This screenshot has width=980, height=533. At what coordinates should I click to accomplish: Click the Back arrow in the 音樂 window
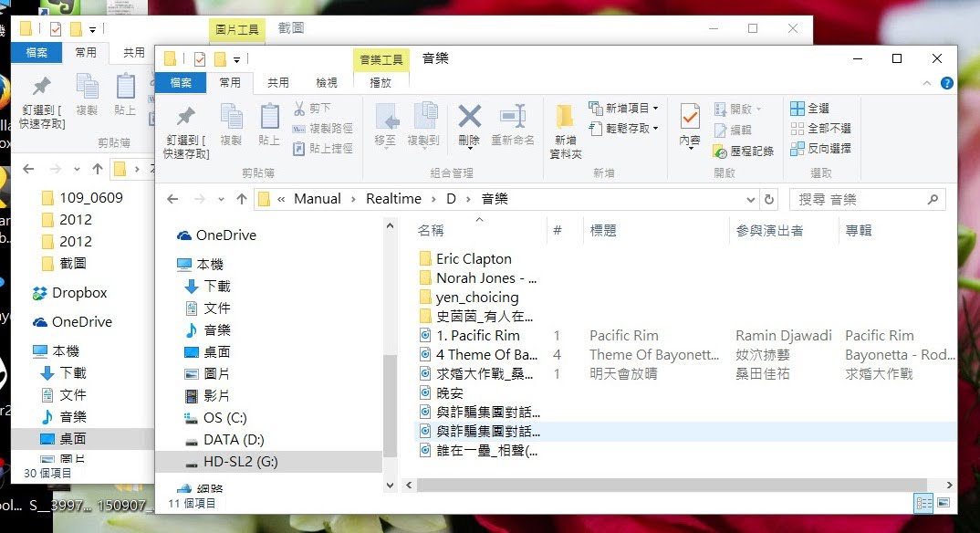pyautogui.click(x=172, y=199)
